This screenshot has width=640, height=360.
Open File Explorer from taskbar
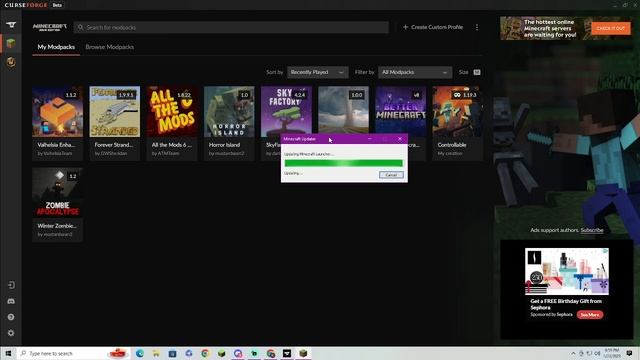pyautogui.click(x=156, y=353)
